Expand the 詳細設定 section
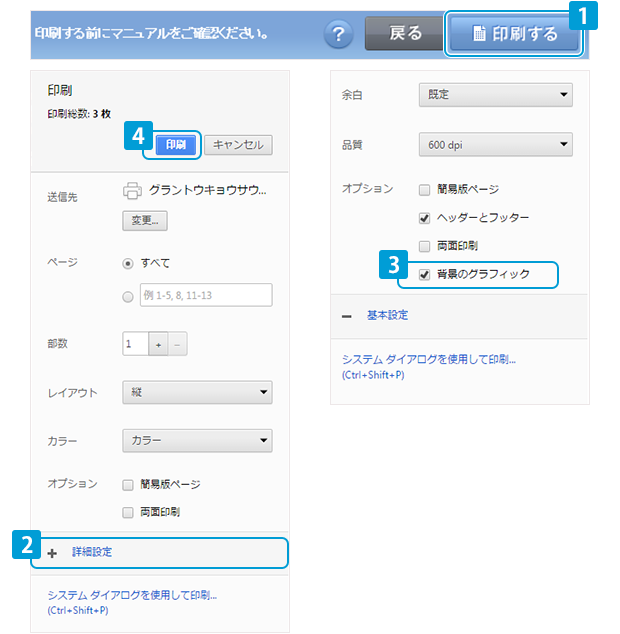Image resolution: width=620 pixels, height=634 pixels. coord(92,552)
